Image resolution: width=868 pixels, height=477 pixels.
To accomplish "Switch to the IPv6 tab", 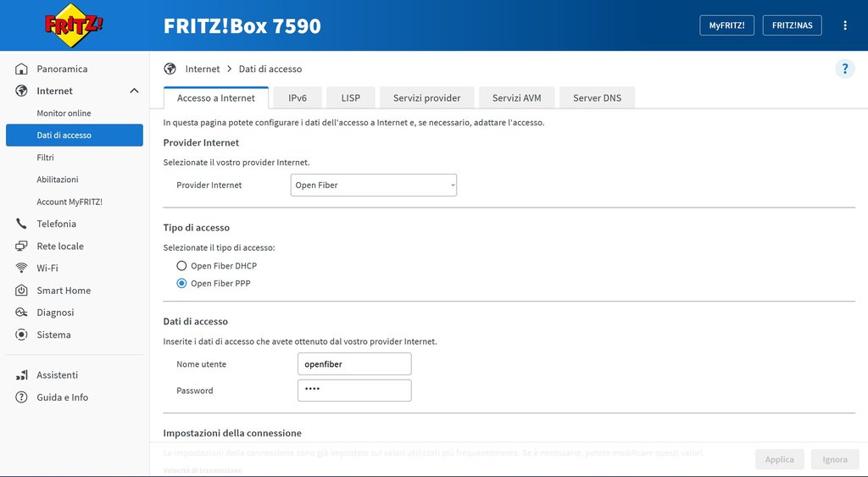I will point(298,98).
